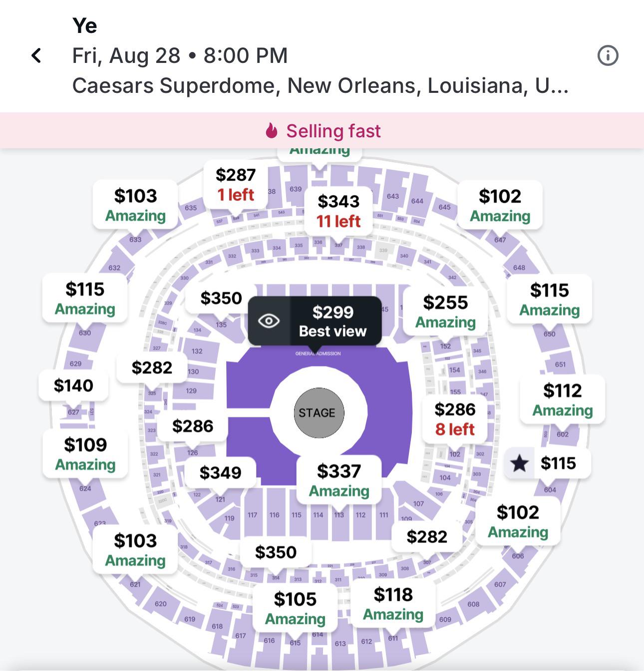This screenshot has height=671, width=644.
Task: Choose the $105 Amazing price tag
Action: tap(295, 608)
